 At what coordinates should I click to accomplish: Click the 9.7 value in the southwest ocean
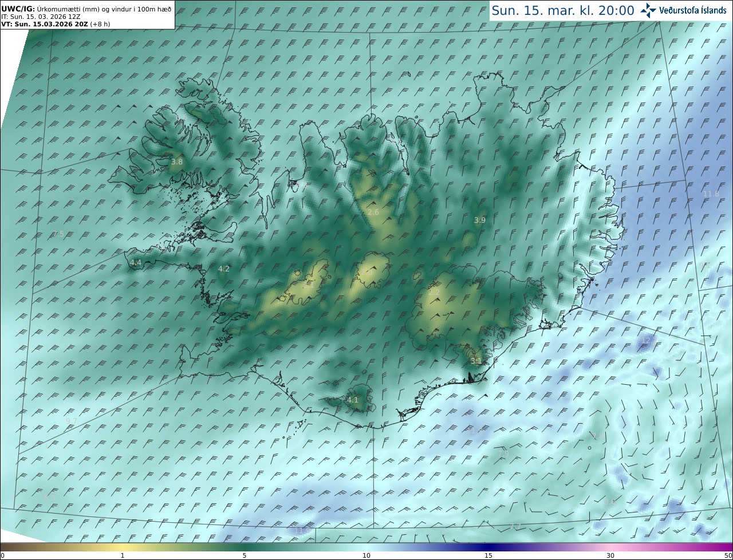[x=72, y=421]
